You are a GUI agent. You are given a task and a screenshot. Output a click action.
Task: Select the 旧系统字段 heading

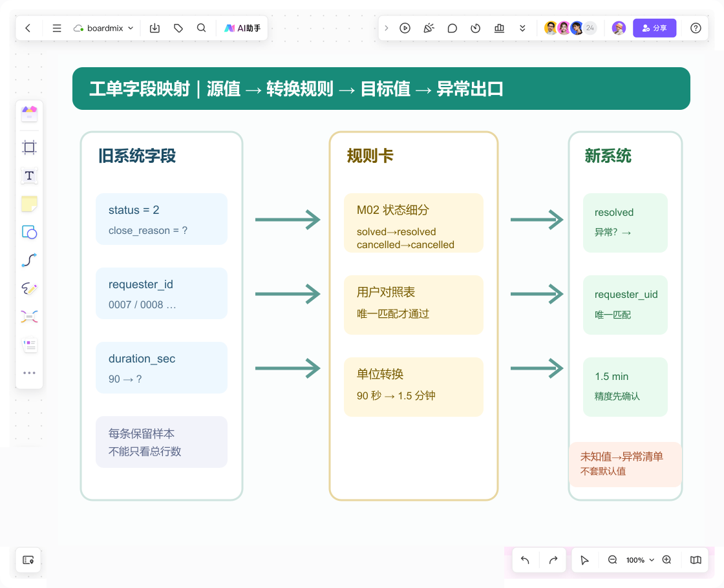(x=137, y=156)
